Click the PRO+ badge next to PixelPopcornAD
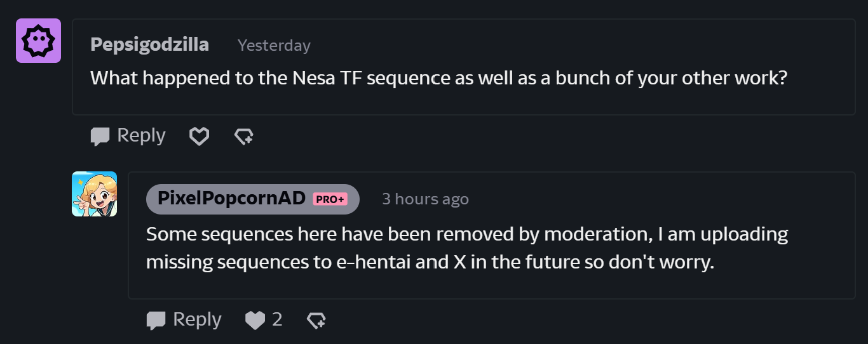868x344 pixels. [330, 199]
